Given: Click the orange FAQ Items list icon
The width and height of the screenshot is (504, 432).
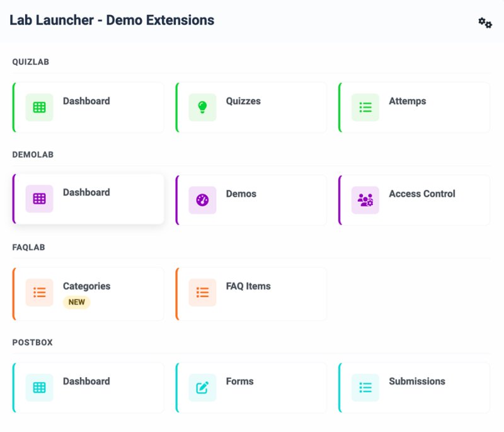Looking at the screenshot, I should (x=202, y=293).
